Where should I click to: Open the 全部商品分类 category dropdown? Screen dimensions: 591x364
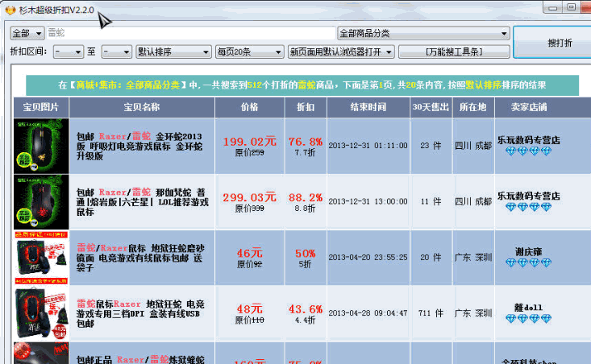click(423, 33)
